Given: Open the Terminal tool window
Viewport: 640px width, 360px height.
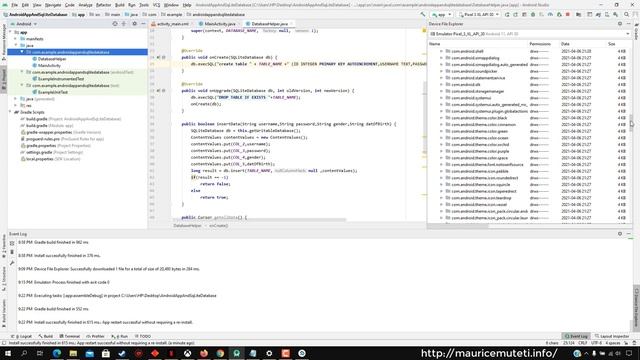Looking at the screenshot, I should pos(70,336).
